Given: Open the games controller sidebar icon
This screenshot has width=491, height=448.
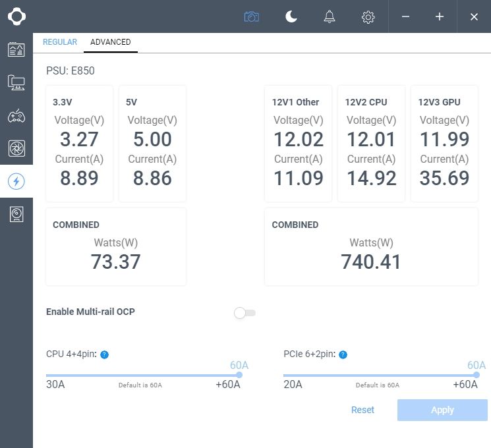Looking at the screenshot, I should click(x=16, y=116).
